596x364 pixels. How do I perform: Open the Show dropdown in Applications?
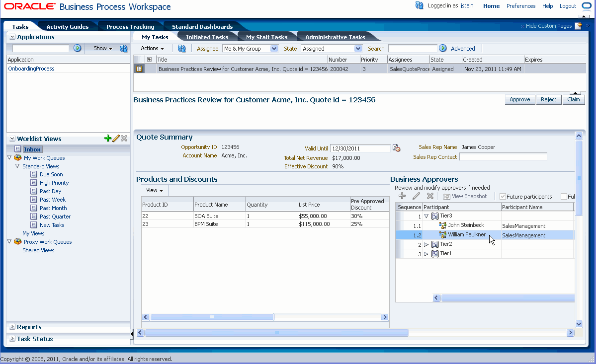(102, 48)
